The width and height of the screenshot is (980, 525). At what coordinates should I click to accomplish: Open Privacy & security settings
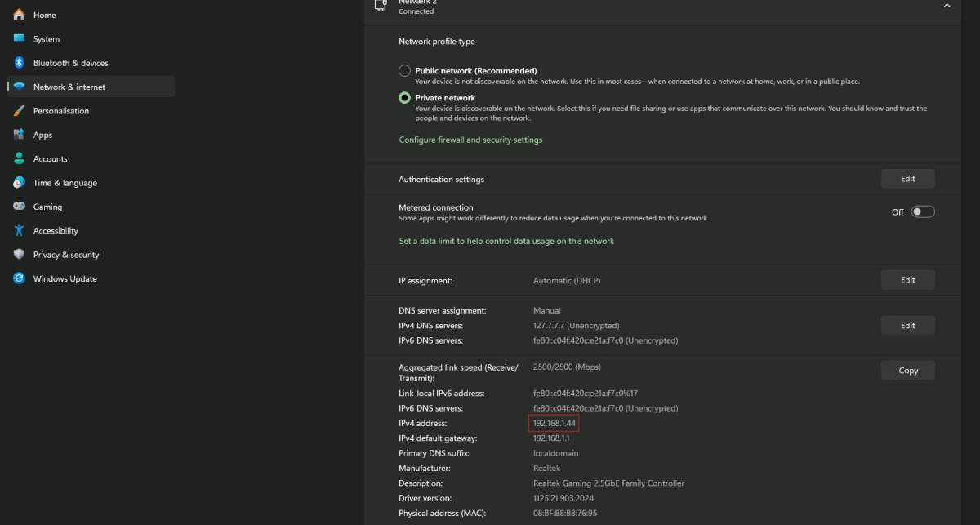click(91, 255)
